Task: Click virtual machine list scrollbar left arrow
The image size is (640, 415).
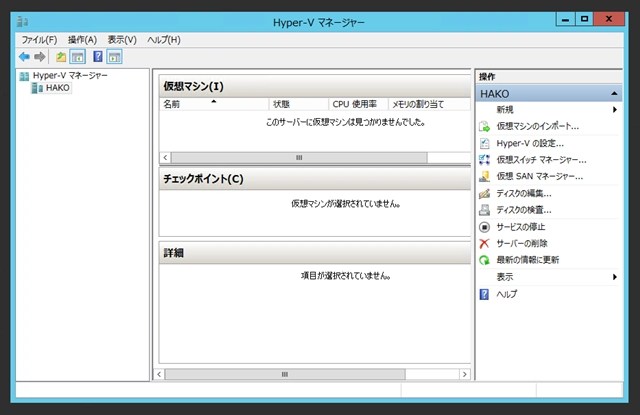Action: [x=165, y=158]
